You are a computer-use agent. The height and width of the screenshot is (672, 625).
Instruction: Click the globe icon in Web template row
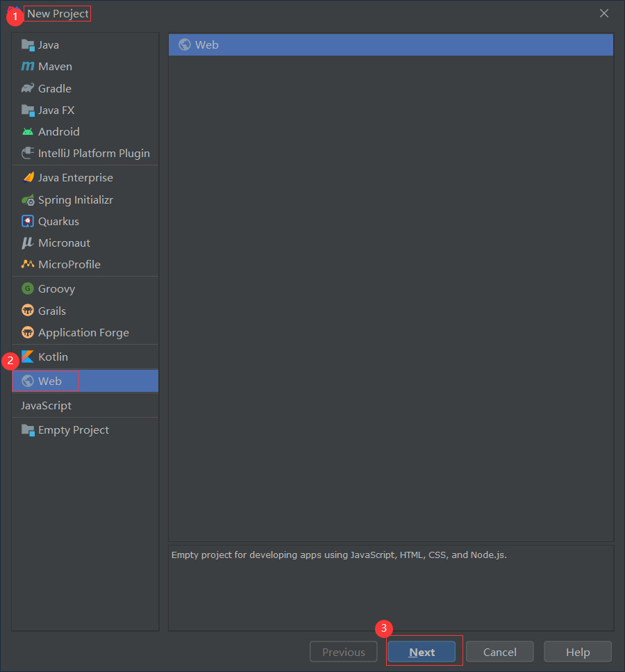(x=185, y=44)
